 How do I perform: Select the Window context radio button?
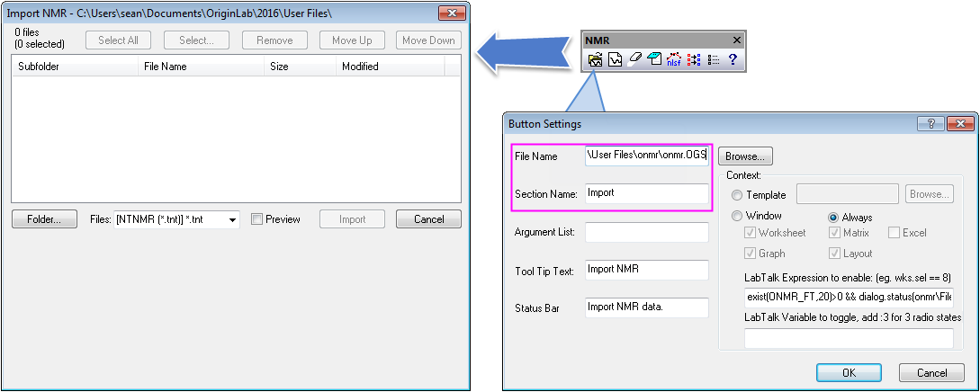(738, 217)
